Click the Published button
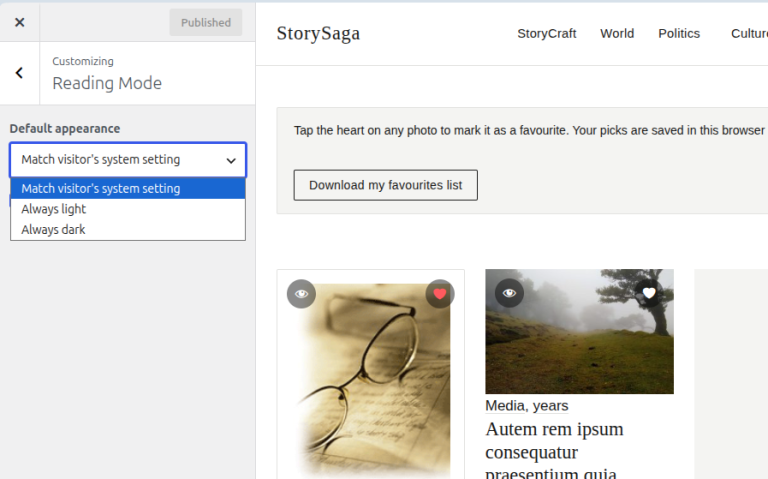 (206, 23)
